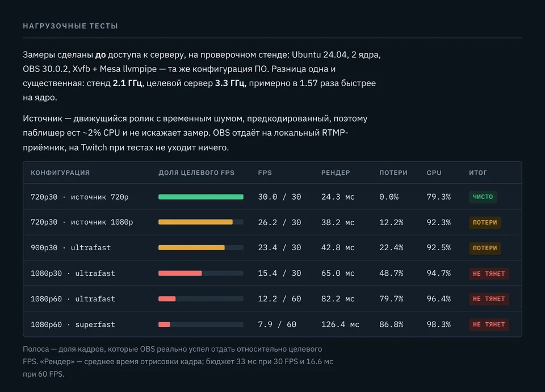Viewport: 545px width, 392px height.
Task: Click the 'Ubuntu 24.04' text in the paragraph
Action: [320, 55]
